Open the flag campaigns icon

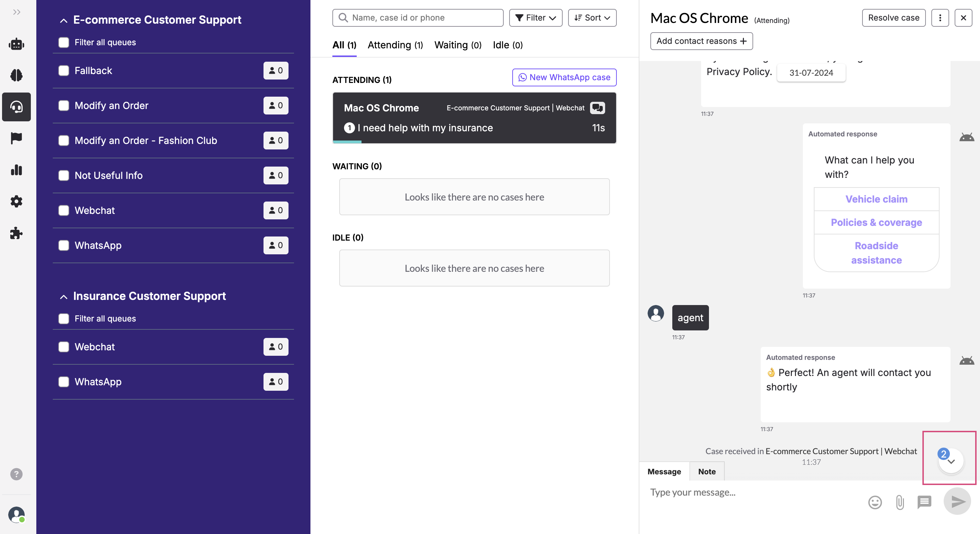click(x=16, y=138)
